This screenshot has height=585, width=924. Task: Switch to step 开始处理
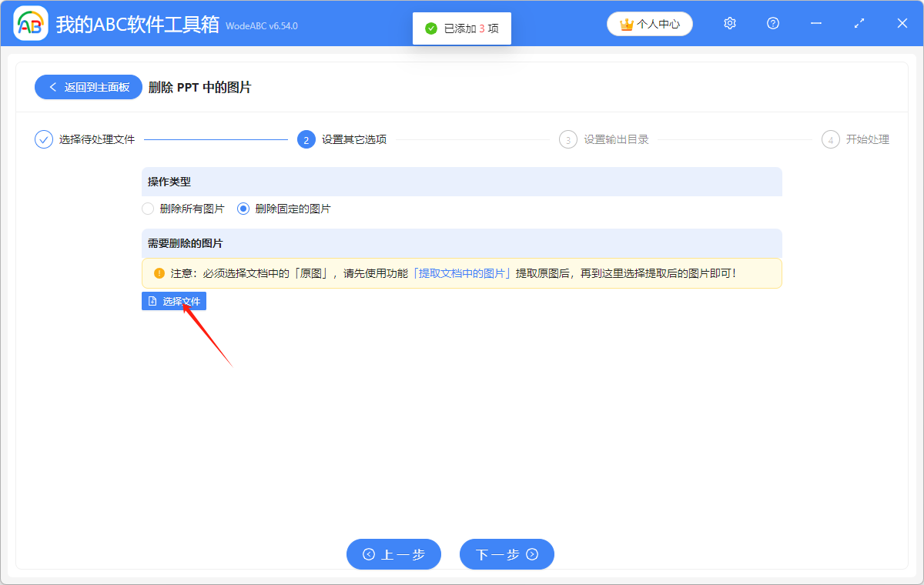855,139
